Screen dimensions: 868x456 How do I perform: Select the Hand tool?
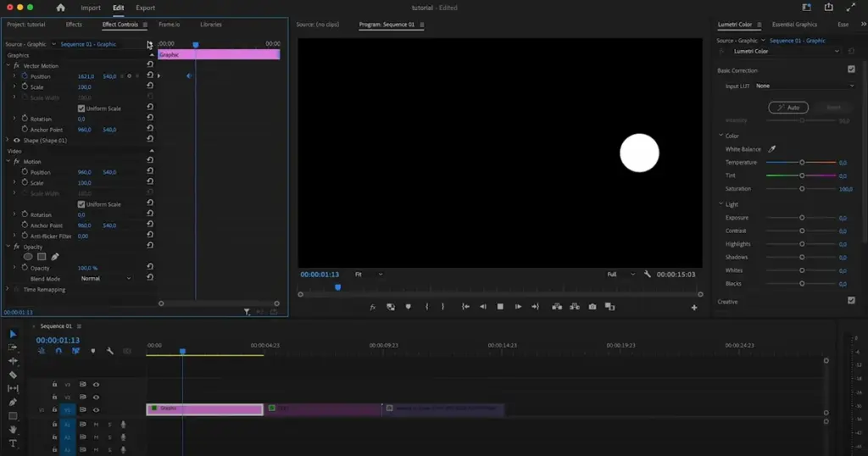(x=13, y=430)
